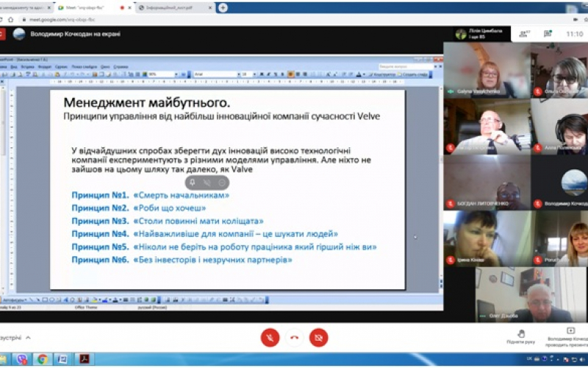
Task: Click the fill color bucket
Action: pyautogui.click(x=94, y=300)
